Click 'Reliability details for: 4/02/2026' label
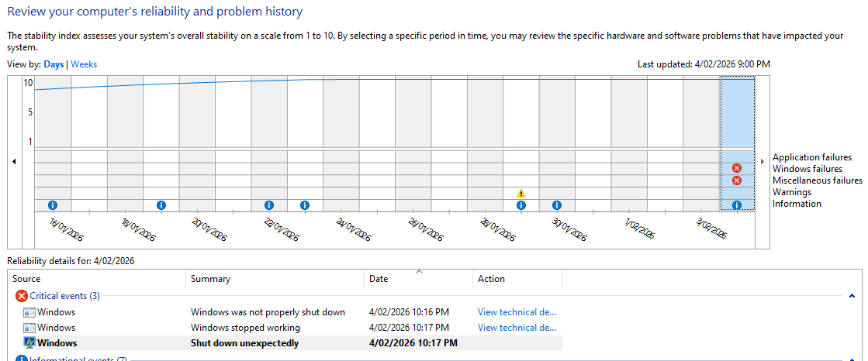The image size is (868, 361). (x=71, y=261)
